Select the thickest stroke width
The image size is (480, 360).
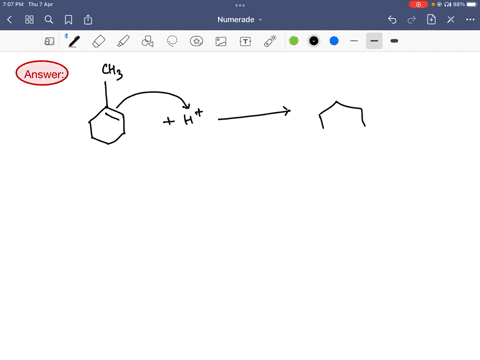pos(394,41)
